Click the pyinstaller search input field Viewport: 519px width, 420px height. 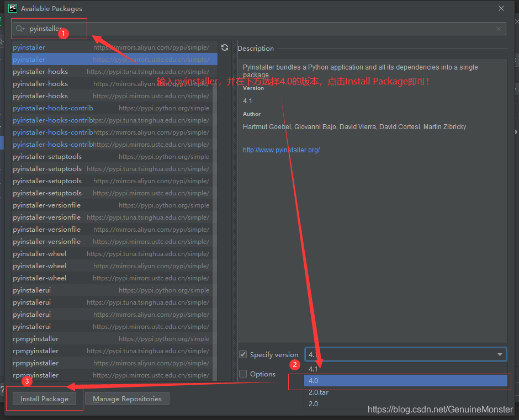click(259, 29)
